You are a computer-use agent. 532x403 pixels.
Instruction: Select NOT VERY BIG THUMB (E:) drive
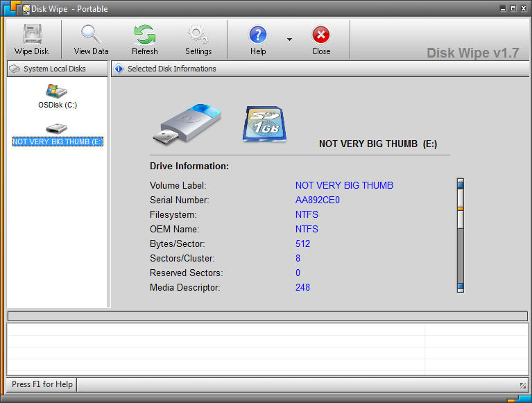58,135
